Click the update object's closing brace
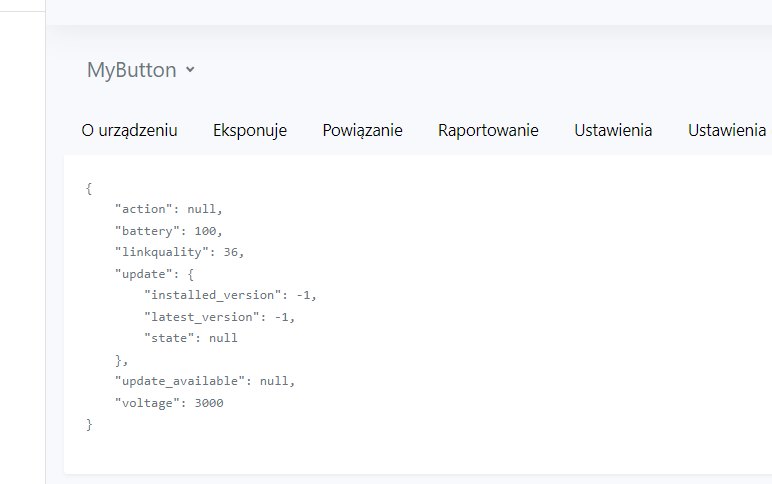This screenshot has height=484, width=772. (121, 360)
